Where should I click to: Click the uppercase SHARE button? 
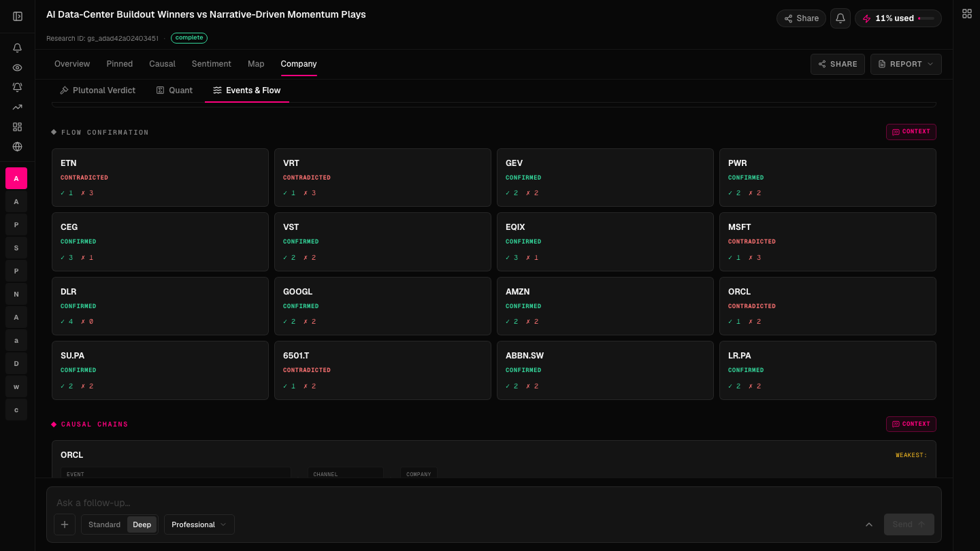(838, 64)
